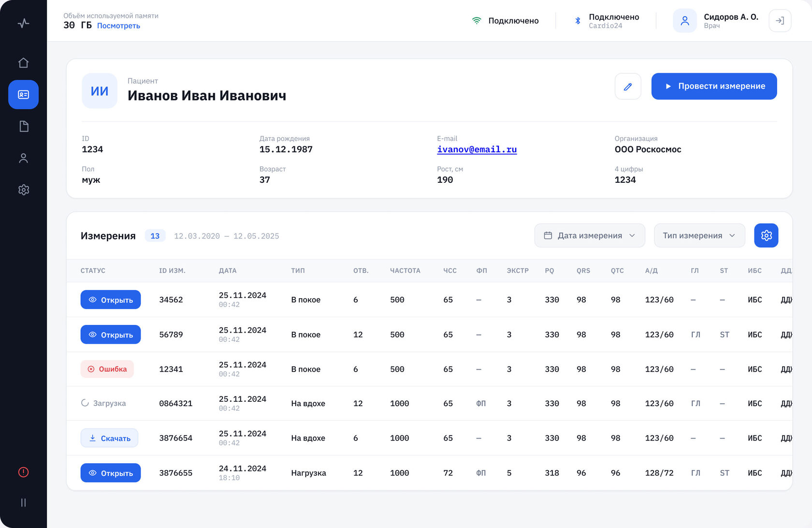Screen dimensions: 812x528
Task: Edit patient with the pencil icon
Action: point(628,87)
